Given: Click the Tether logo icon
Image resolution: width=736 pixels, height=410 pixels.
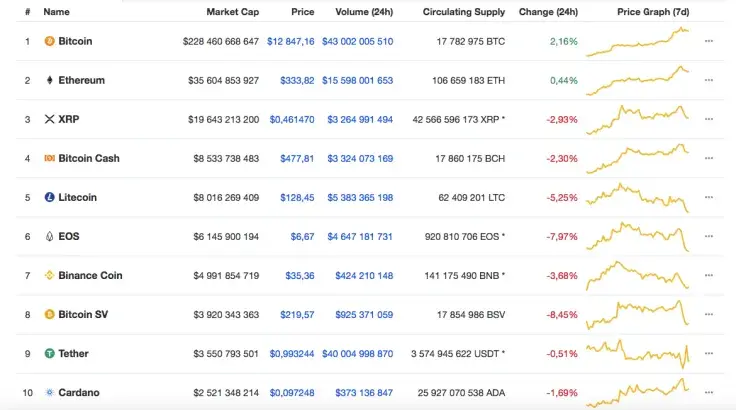Looking at the screenshot, I should tap(50, 353).
